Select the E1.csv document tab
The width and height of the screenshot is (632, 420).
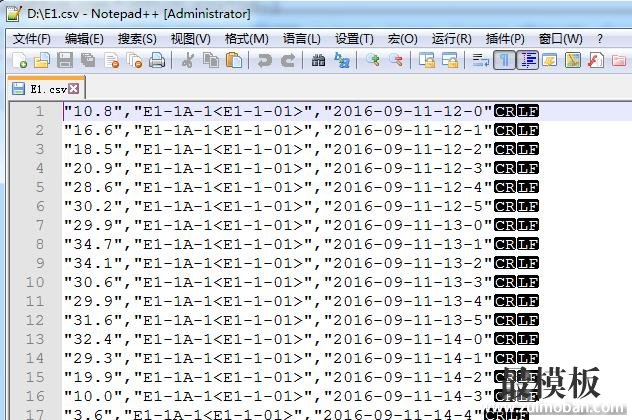click(x=46, y=89)
